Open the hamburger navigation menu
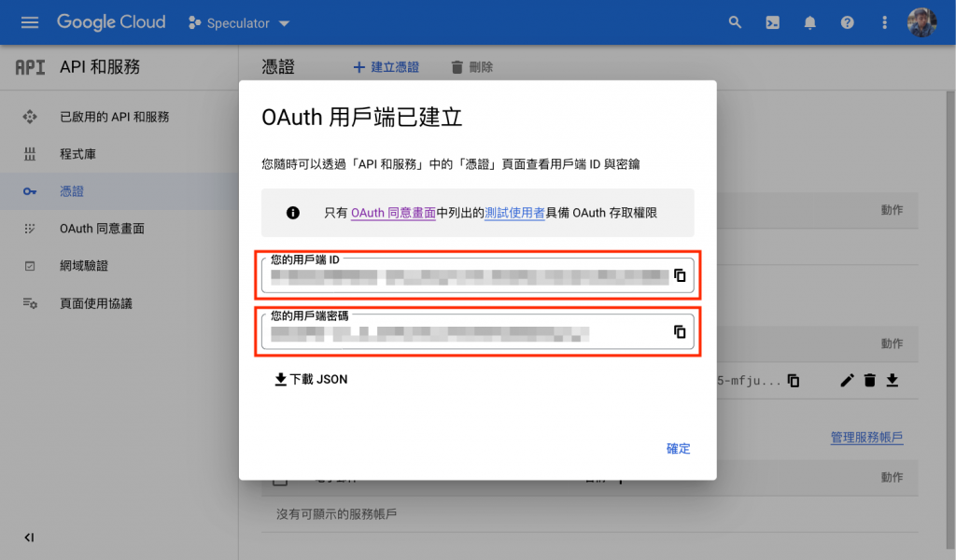 pyautogui.click(x=29, y=22)
